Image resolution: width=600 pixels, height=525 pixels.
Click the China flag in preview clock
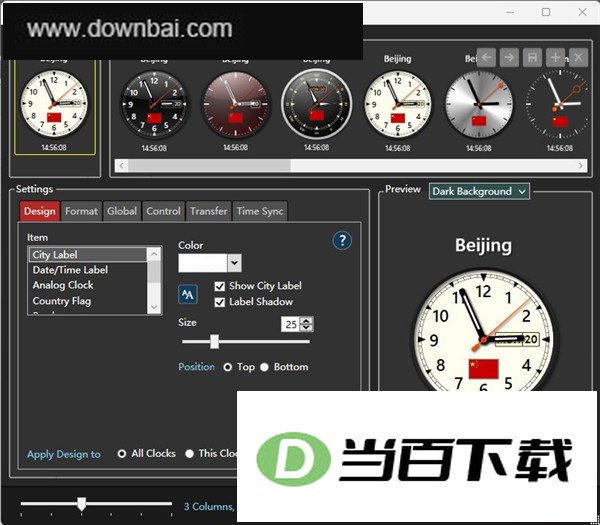click(484, 369)
